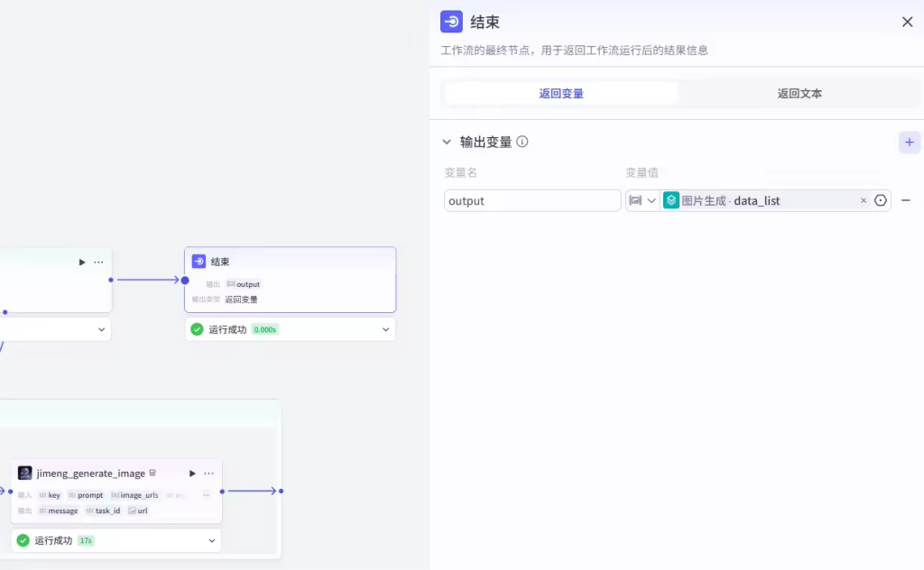Run the jimeng_generate_image node
The width and height of the screenshot is (924, 570).
192,473
